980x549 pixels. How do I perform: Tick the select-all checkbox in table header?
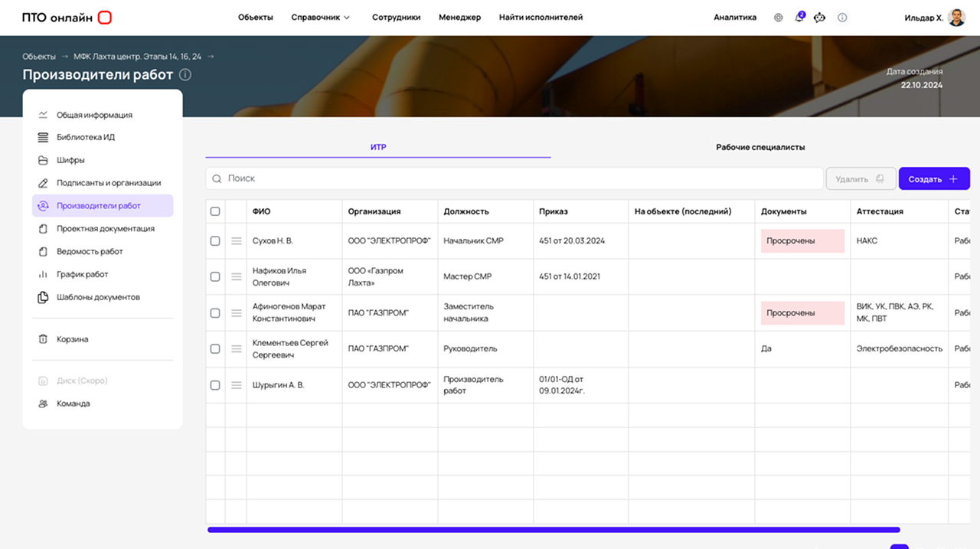[215, 211]
